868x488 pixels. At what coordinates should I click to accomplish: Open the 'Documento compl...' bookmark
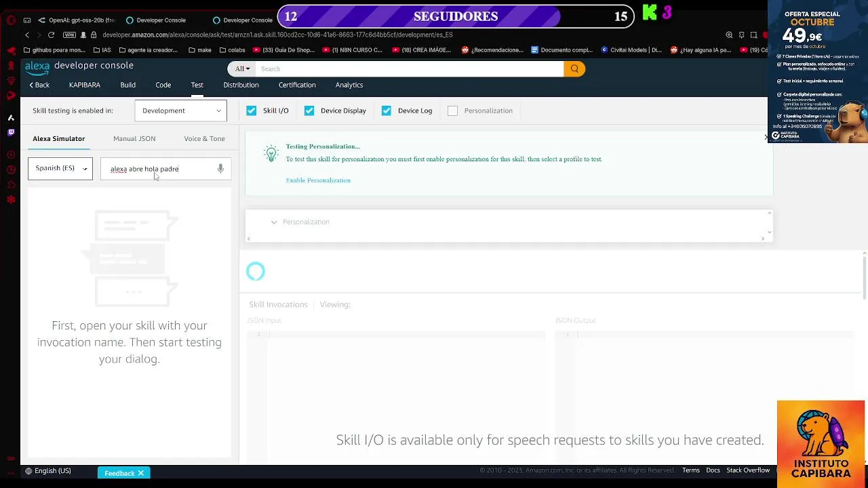click(562, 49)
